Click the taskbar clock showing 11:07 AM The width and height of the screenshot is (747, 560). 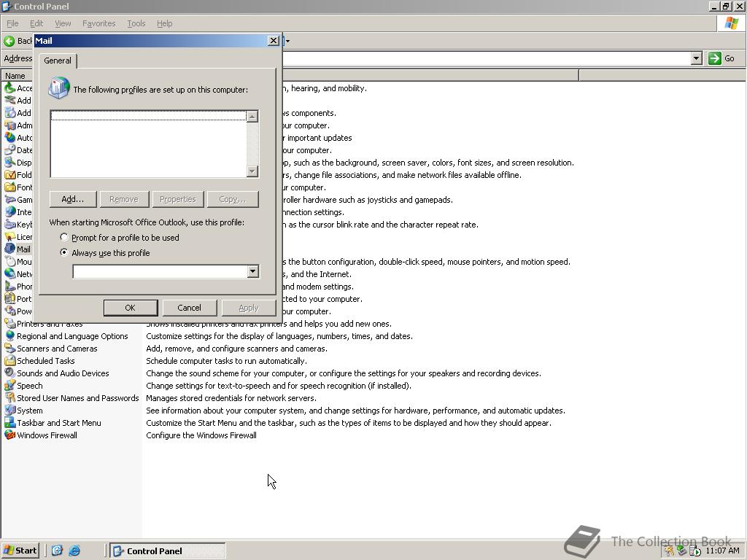722,551
